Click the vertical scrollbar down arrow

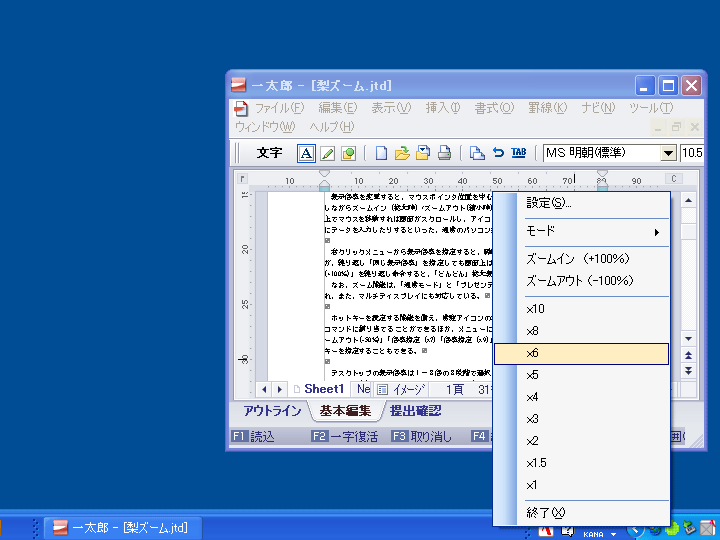point(688,339)
